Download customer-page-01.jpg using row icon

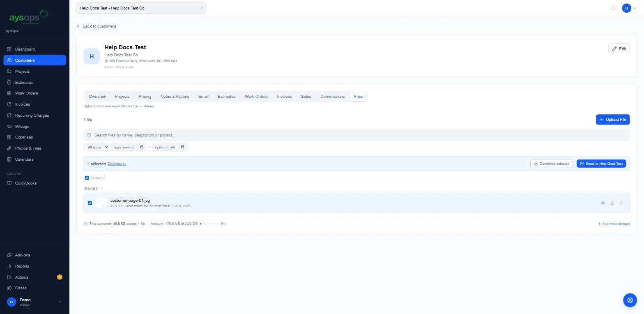point(612,203)
